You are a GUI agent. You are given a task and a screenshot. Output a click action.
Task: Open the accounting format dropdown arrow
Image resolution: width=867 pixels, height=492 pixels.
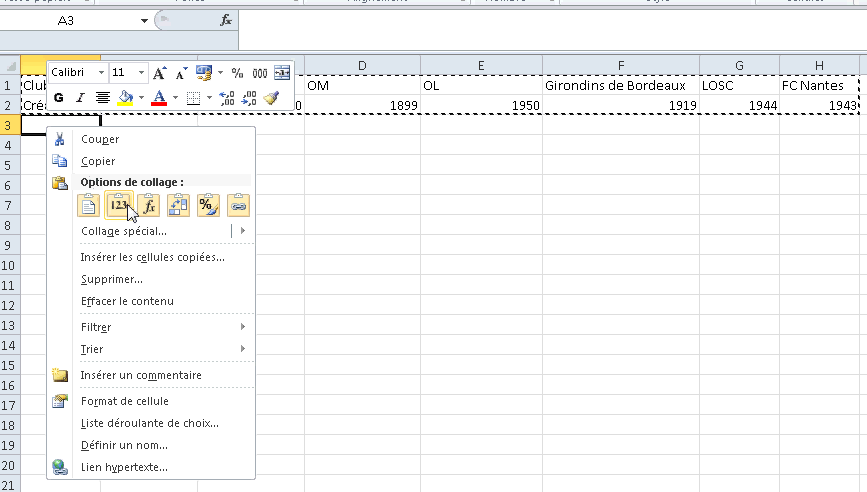point(220,73)
